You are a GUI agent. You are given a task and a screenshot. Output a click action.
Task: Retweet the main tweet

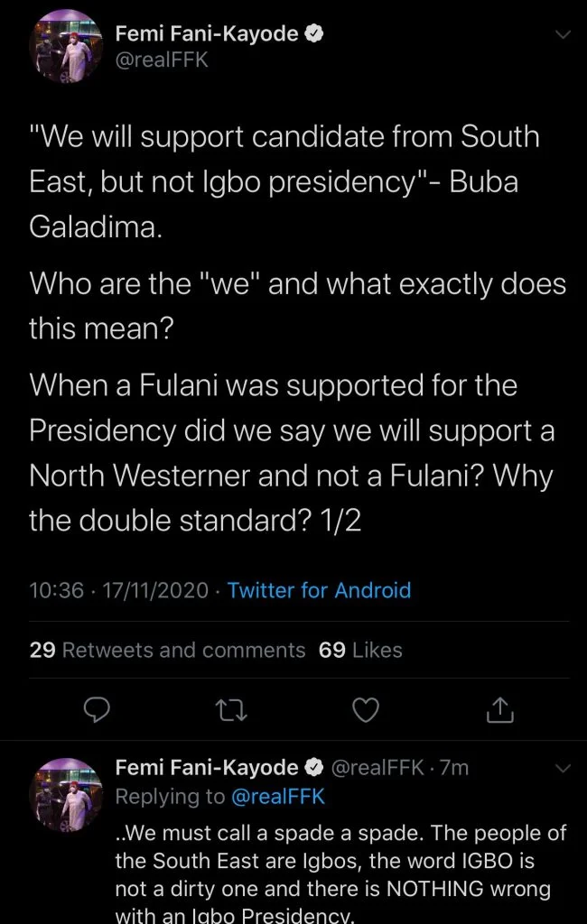[230, 712]
